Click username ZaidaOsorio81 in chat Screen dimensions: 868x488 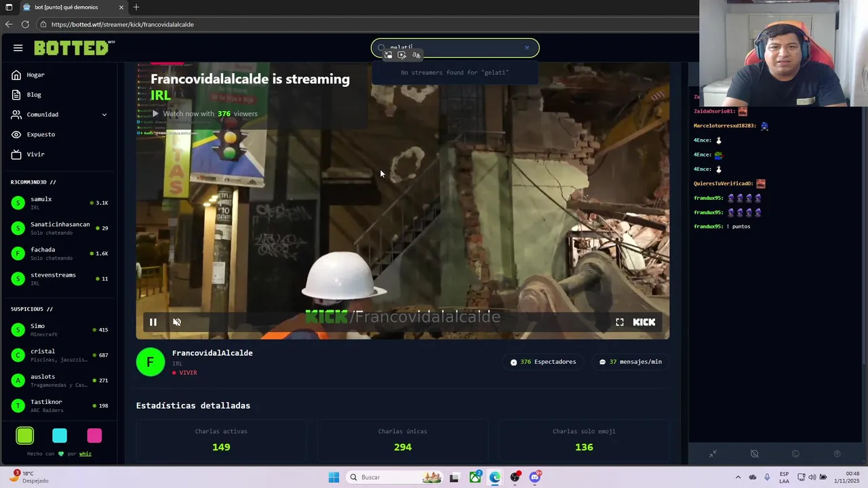click(x=714, y=111)
